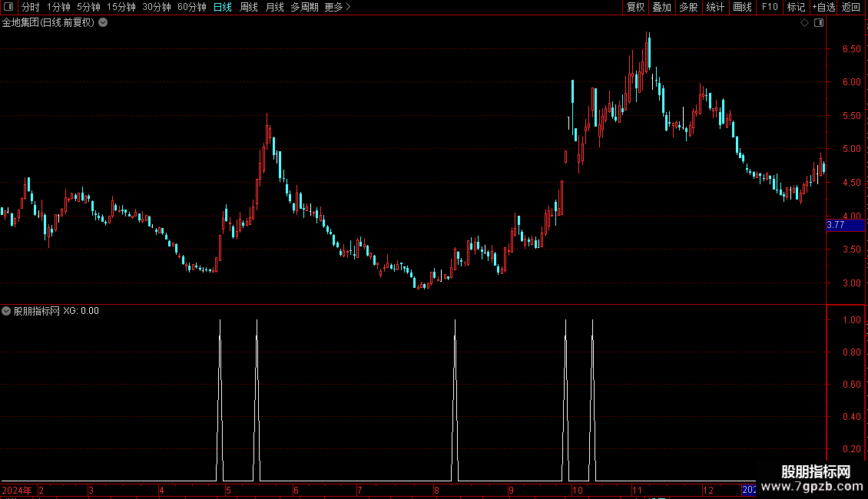Open dropdown beside 金地集团 chart title
Image resolution: width=868 pixels, height=499 pixels.
pos(103,23)
